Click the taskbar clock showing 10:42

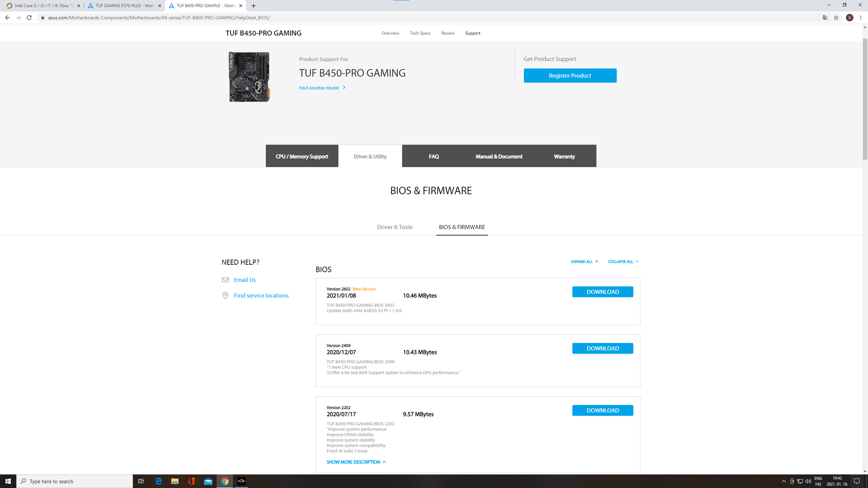click(x=837, y=481)
